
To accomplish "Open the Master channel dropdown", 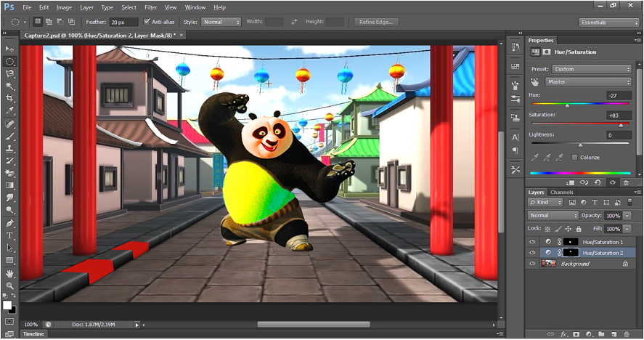I will click(x=588, y=82).
